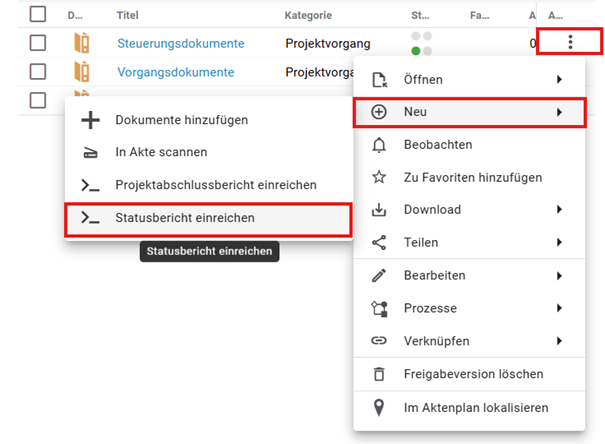
Task: Choose Projektabschlussbericht einreichen menu entry
Action: [216, 185]
